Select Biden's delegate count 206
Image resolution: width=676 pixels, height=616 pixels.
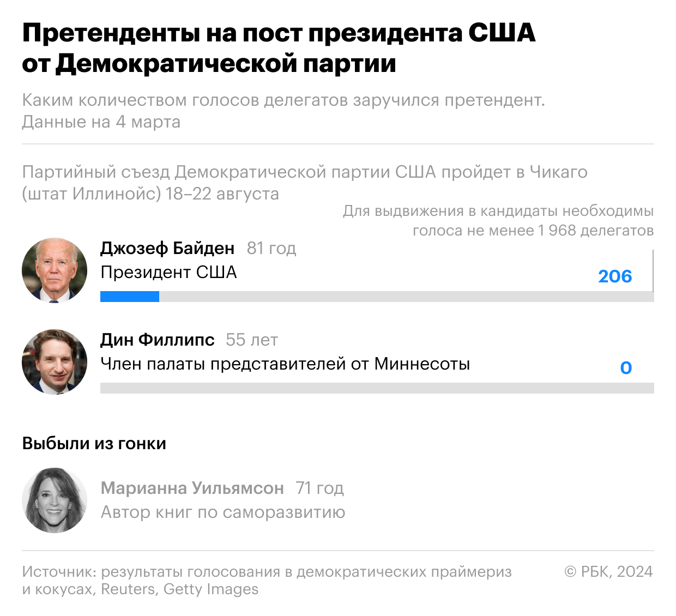615,276
